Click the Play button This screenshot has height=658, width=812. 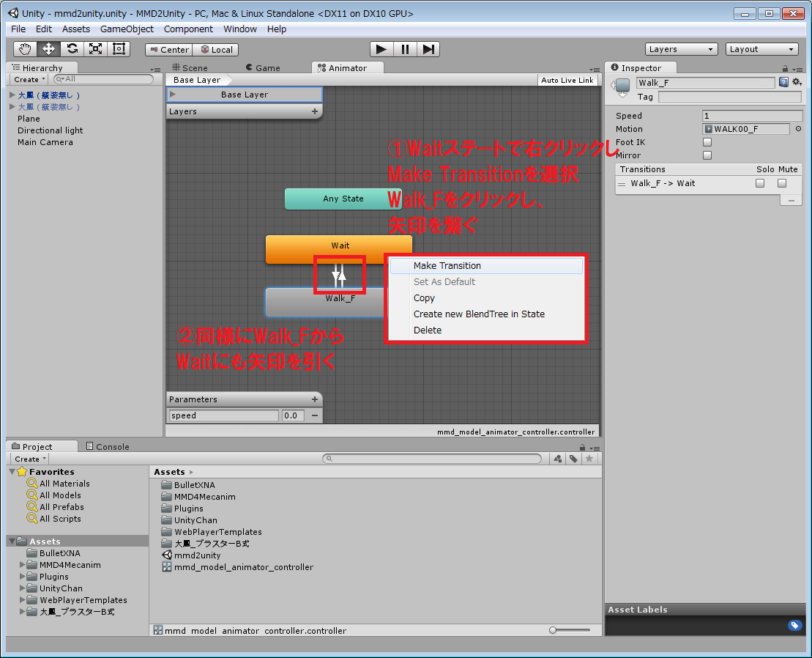coord(381,49)
